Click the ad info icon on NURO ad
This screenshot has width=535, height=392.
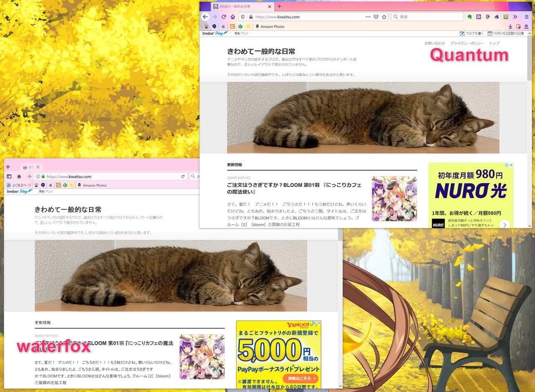click(x=506, y=165)
